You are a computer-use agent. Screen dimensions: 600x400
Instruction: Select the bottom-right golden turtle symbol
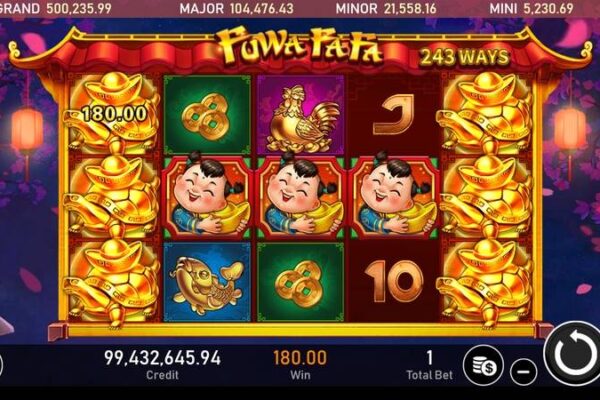tap(486, 282)
